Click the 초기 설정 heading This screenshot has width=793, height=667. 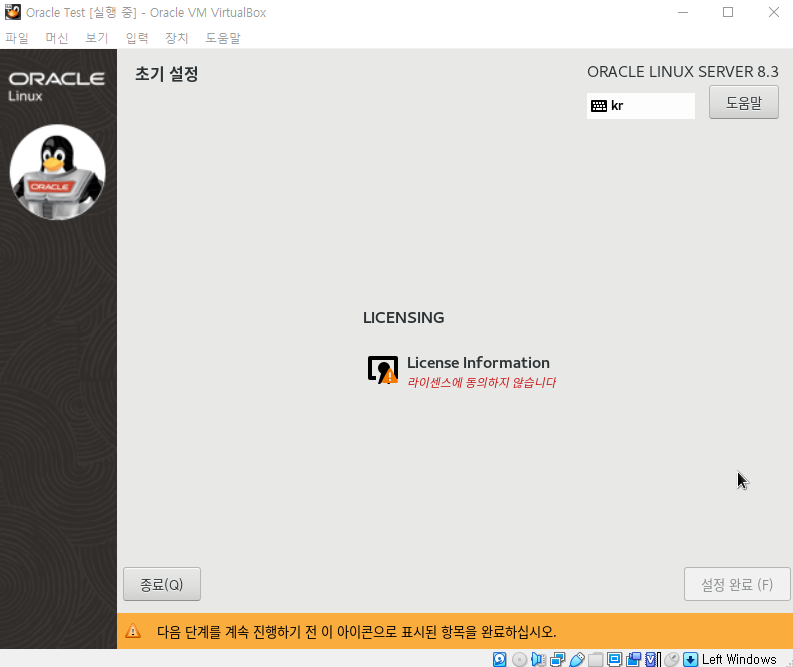pyautogui.click(x=166, y=74)
